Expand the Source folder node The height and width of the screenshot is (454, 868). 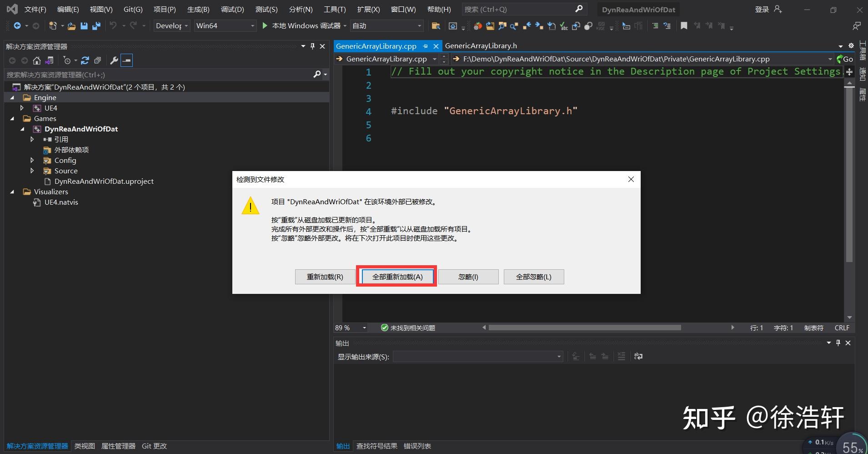[x=32, y=171]
